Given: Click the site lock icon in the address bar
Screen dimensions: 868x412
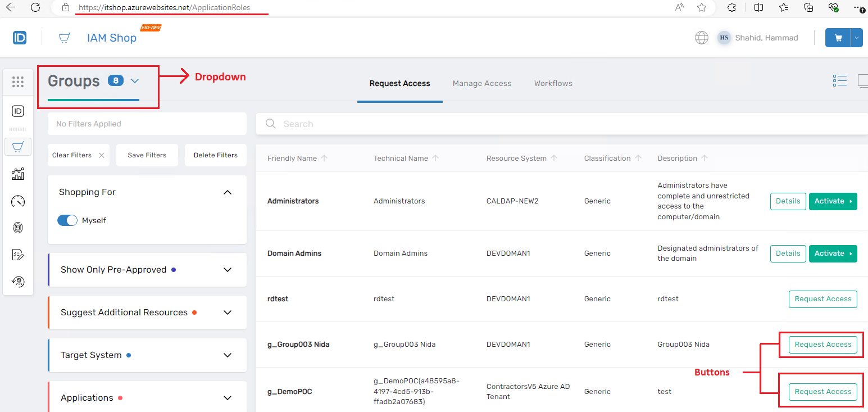Looking at the screenshot, I should point(66,7).
